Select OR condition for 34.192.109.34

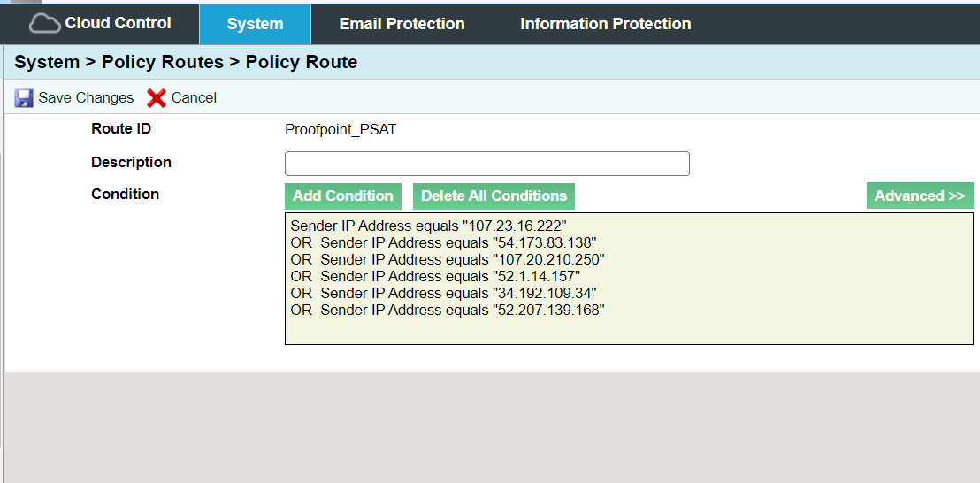coord(443,293)
